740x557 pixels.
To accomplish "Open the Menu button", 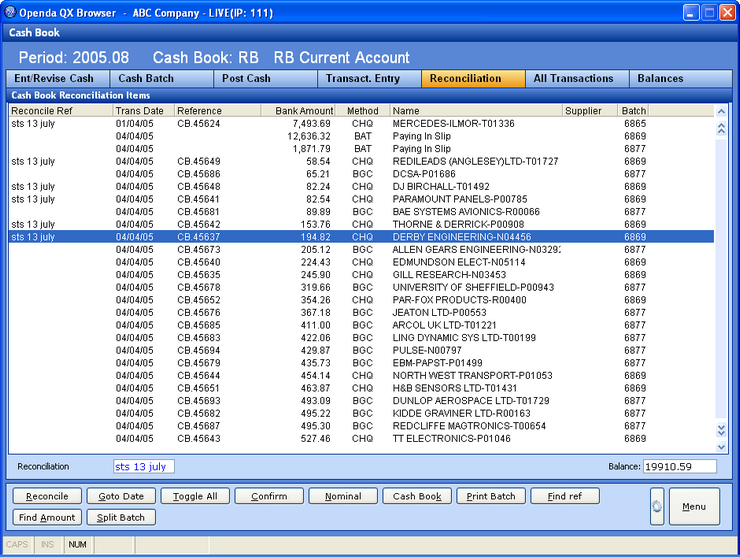I will coord(694,506).
